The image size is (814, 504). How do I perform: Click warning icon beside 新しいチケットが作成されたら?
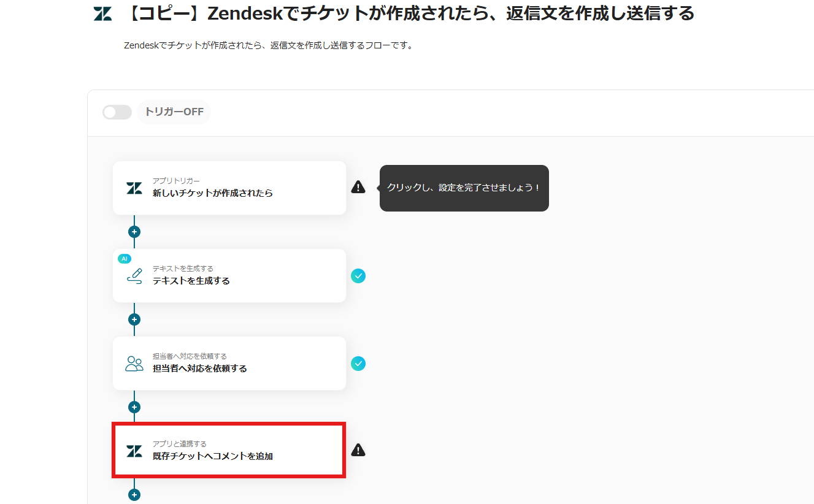[358, 188]
